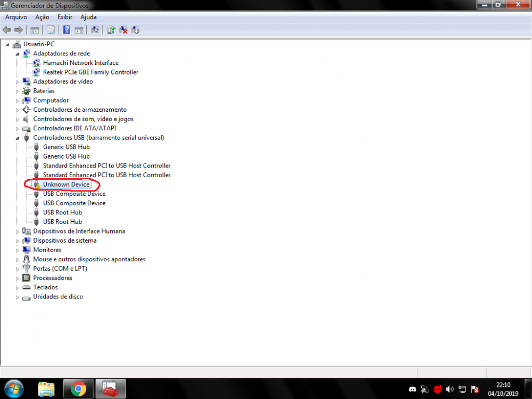Click the Unknown Device warning icon

(x=37, y=184)
